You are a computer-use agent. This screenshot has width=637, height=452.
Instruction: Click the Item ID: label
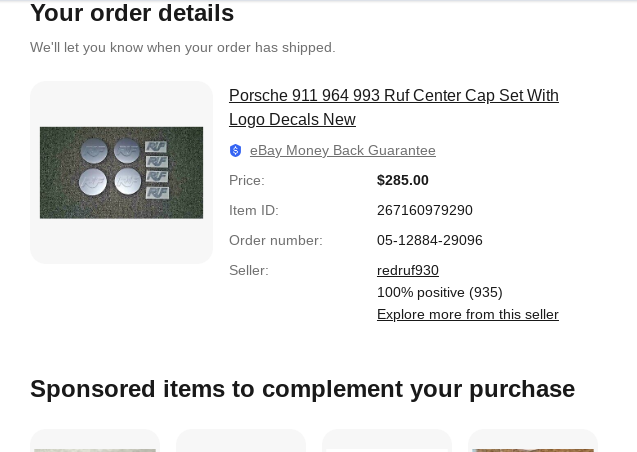(253, 210)
